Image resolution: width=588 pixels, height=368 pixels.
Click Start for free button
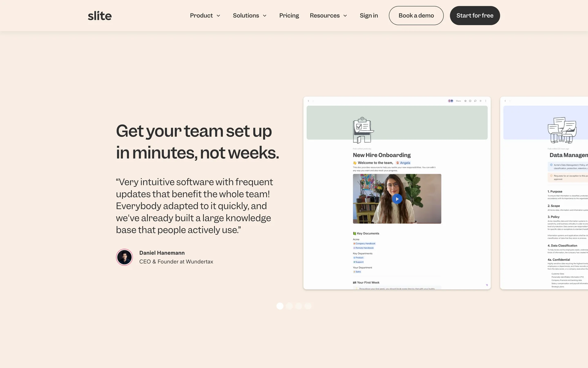pyautogui.click(x=475, y=16)
